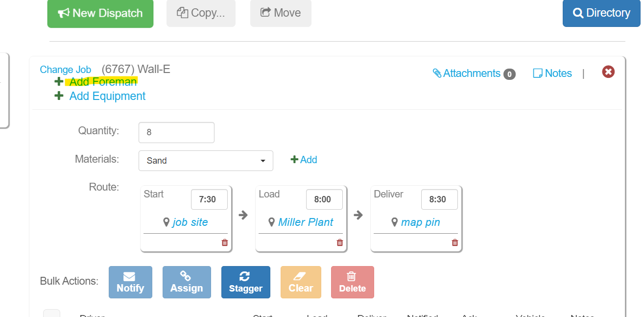Click the Add Equipment link
Screen dimensions: 644x317
pyautogui.click(x=107, y=96)
